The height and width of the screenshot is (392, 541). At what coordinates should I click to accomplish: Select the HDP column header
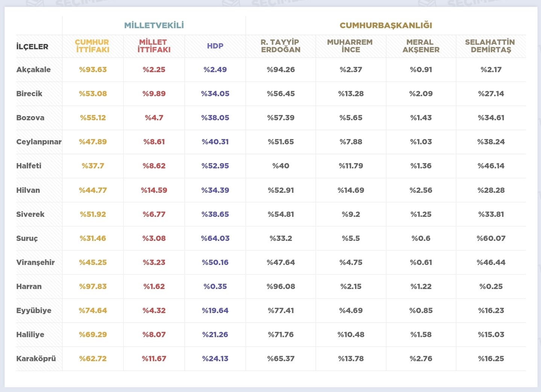pyautogui.click(x=215, y=46)
